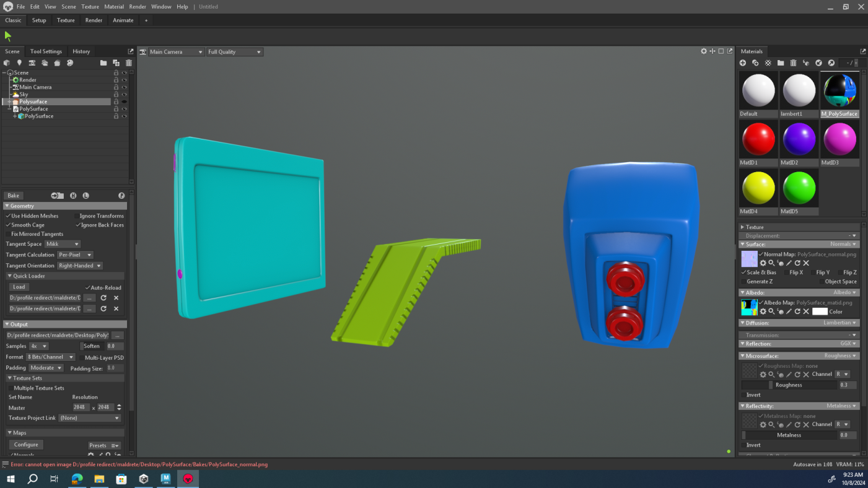Click green play arrow in top toolbar
This screenshot has height=488, width=868.
pos(8,36)
